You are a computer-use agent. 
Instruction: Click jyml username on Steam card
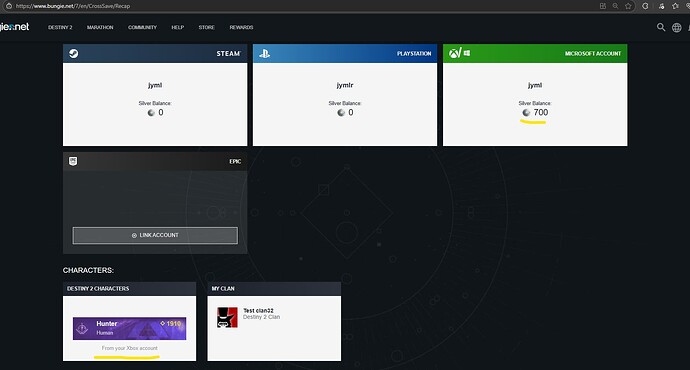coord(155,85)
